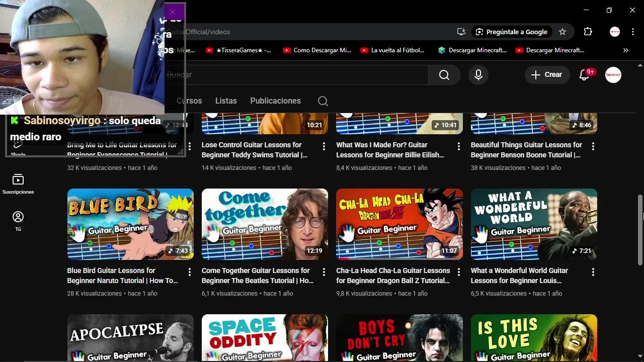Image resolution: width=644 pixels, height=362 pixels.
Task: Open Beautiful Things thumbnail 8:46
Action: coord(534,124)
